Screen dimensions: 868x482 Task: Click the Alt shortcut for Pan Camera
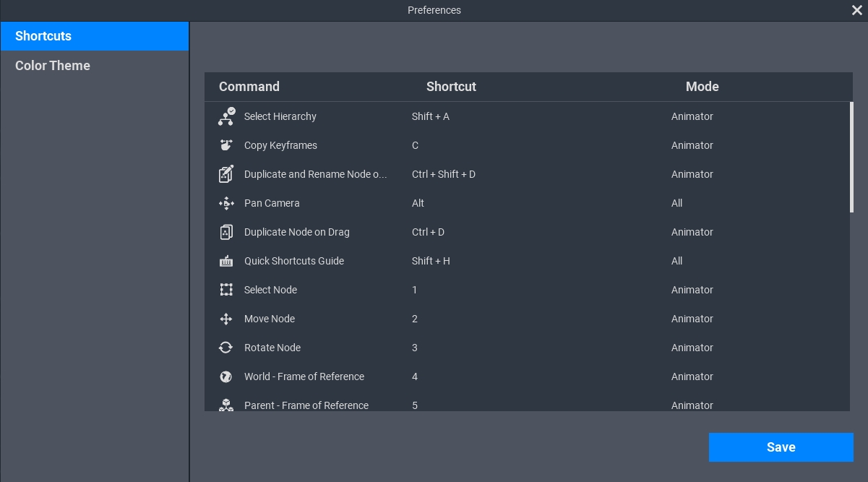[418, 203]
